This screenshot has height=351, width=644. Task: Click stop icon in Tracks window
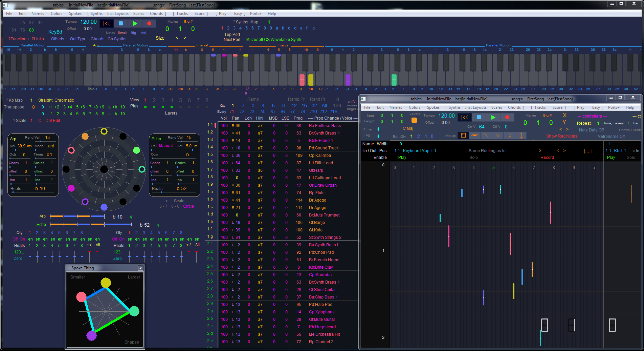coord(479,117)
